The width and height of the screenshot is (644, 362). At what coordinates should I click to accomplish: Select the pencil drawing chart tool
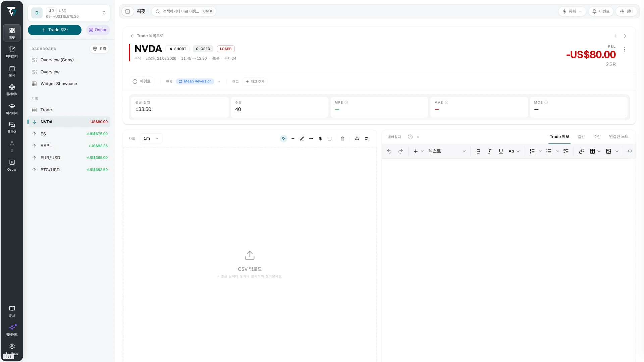coord(302,138)
